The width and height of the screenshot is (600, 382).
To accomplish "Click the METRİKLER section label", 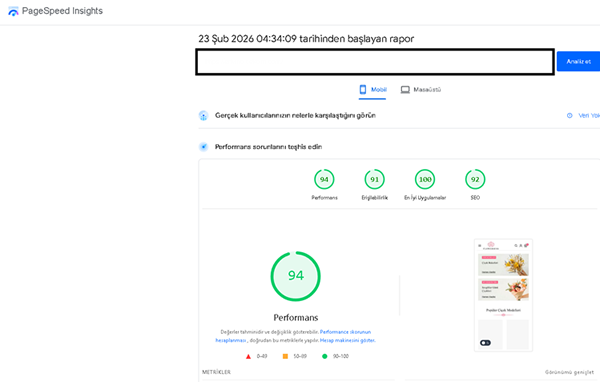I will [216, 372].
